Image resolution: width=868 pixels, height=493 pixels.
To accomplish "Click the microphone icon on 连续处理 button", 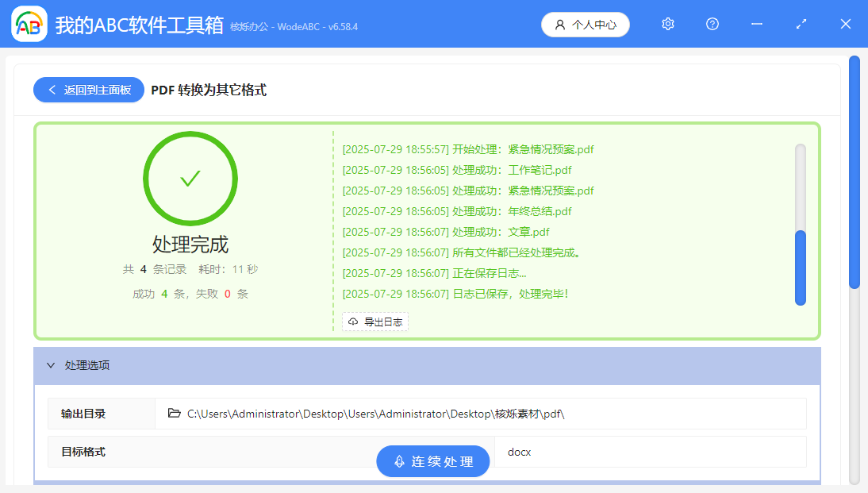I will point(398,461).
